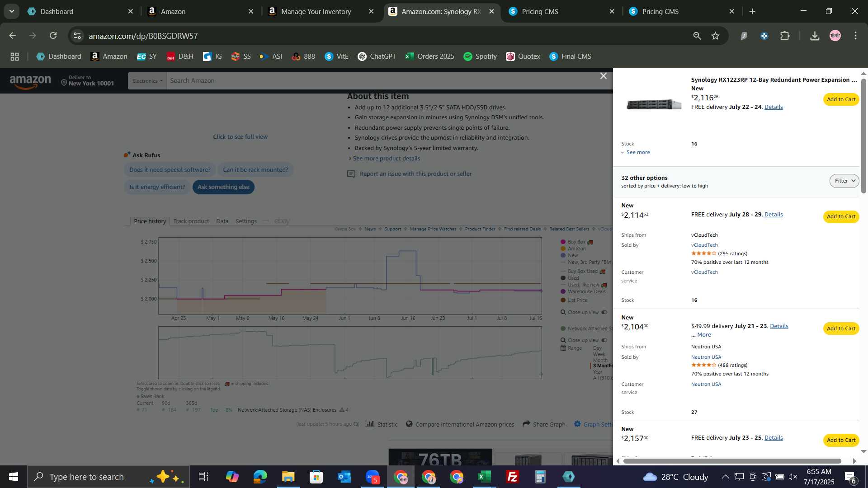Click the Synology RX1223RP product thumbnail
The height and width of the screenshot is (488, 868).
654,104
